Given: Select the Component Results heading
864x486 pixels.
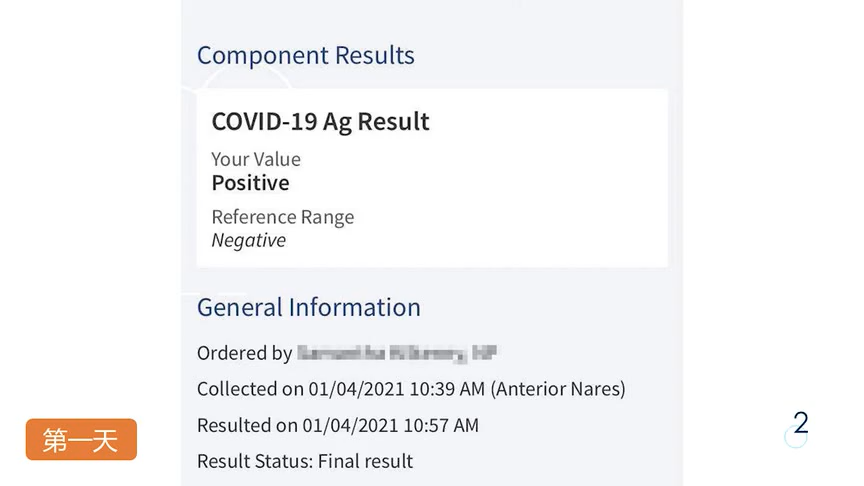Looking at the screenshot, I should [305, 56].
